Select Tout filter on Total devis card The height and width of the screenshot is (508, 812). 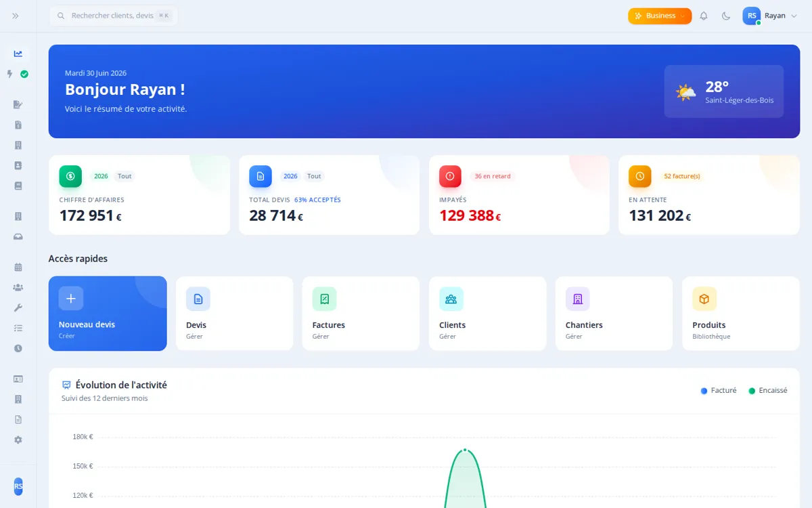point(314,176)
